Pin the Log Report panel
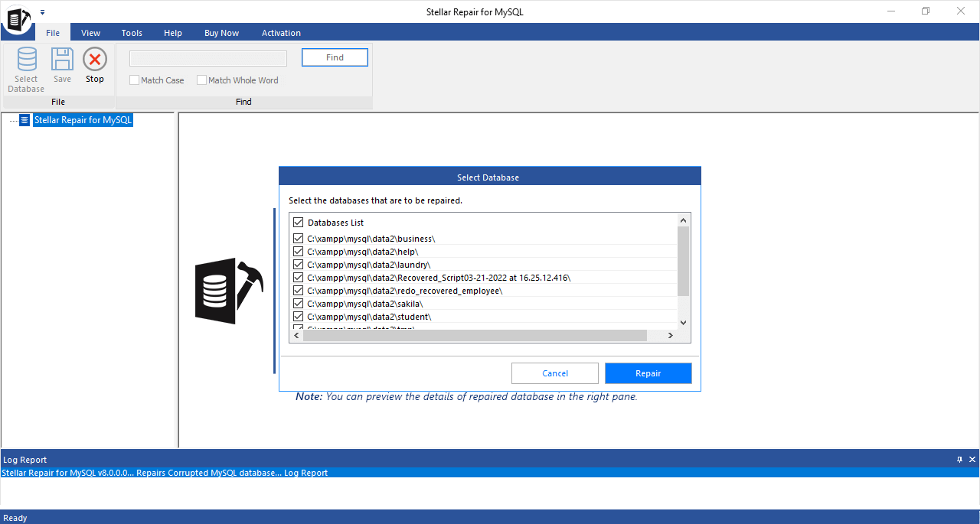980x524 pixels. click(x=960, y=460)
